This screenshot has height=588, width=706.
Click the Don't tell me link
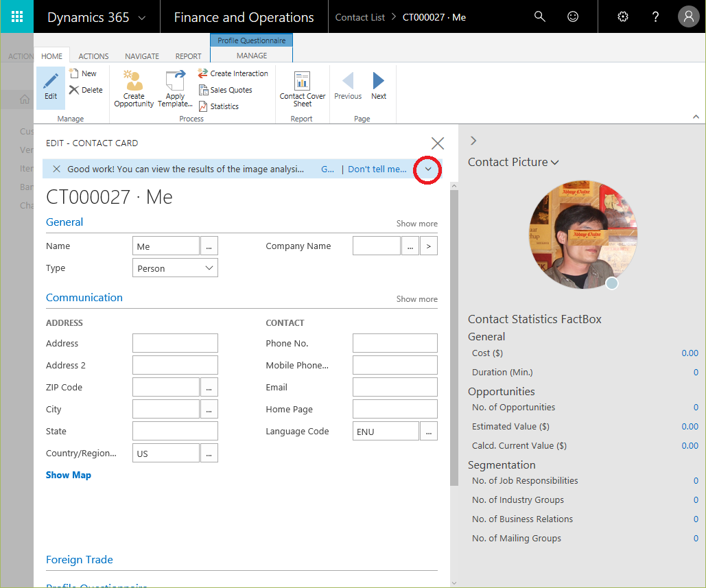point(377,169)
